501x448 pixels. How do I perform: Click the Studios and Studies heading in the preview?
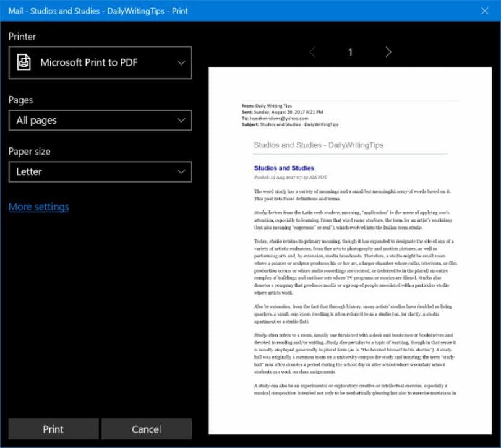tap(284, 168)
